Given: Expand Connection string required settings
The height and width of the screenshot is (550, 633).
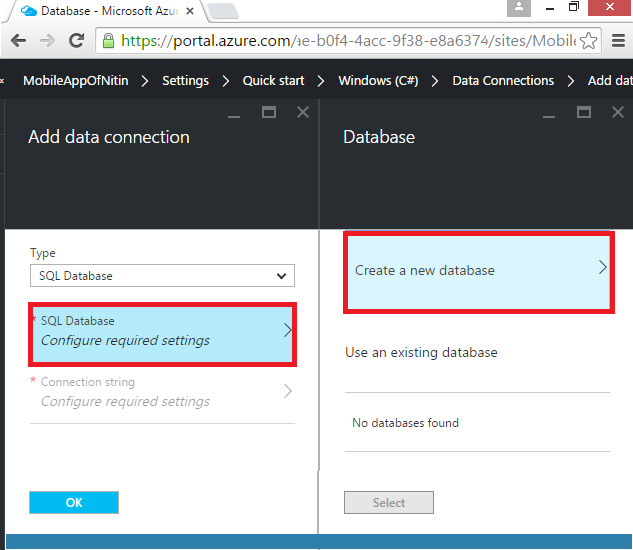Looking at the screenshot, I should click(x=162, y=392).
